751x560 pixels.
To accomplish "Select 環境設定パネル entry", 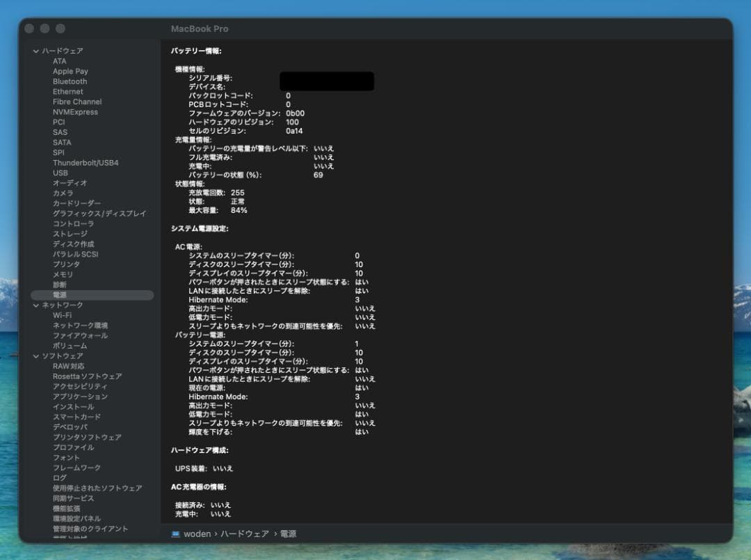I will point(76,519).
